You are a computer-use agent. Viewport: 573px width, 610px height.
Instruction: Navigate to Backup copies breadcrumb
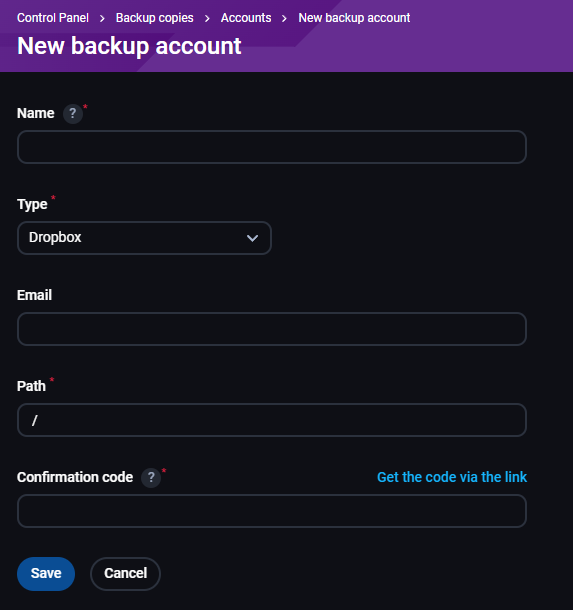154,18
